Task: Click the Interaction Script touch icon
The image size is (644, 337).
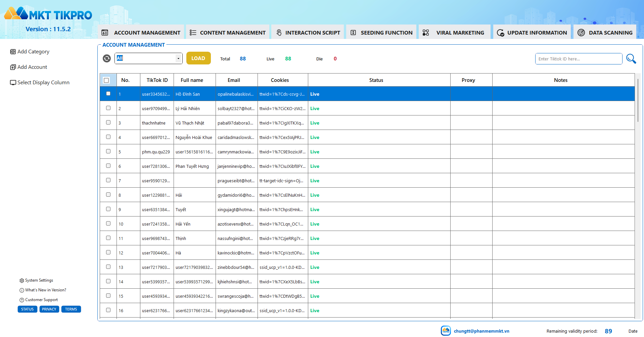Action: coord(279,33)
